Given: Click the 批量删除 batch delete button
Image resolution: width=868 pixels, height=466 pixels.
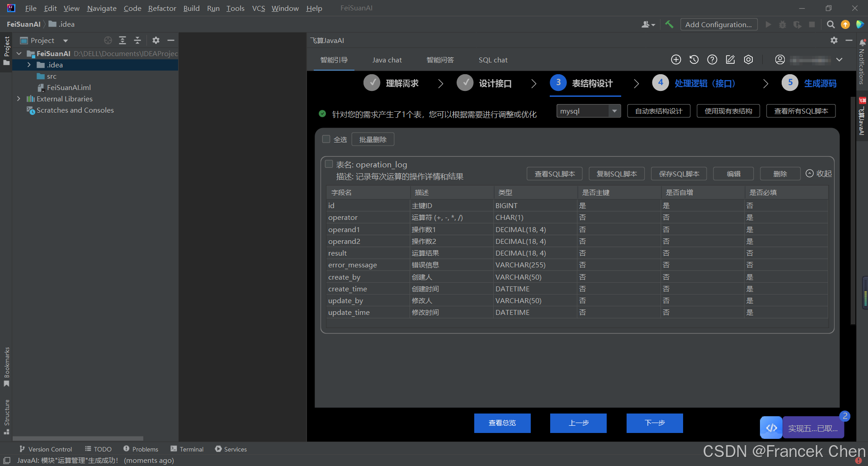Looking at the screenshot, I should [x=373, y=139].
